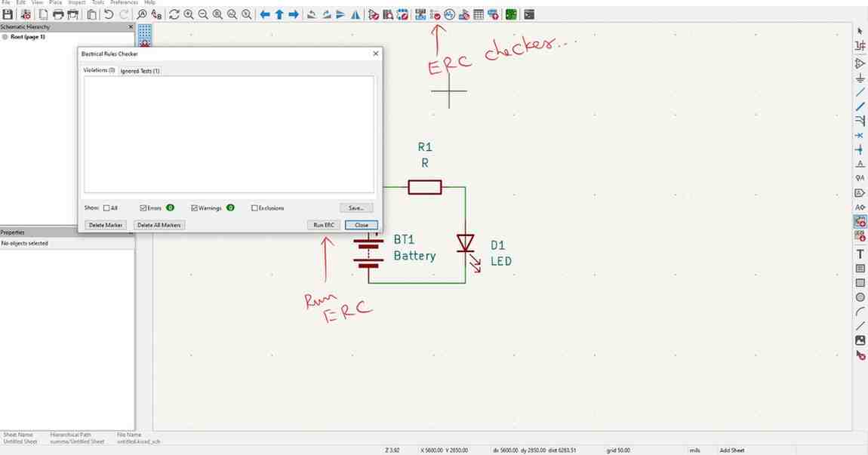868x455 pixels.
Task: Save the schematic using the floppy disk icon
Action: [x=8, y=15]
